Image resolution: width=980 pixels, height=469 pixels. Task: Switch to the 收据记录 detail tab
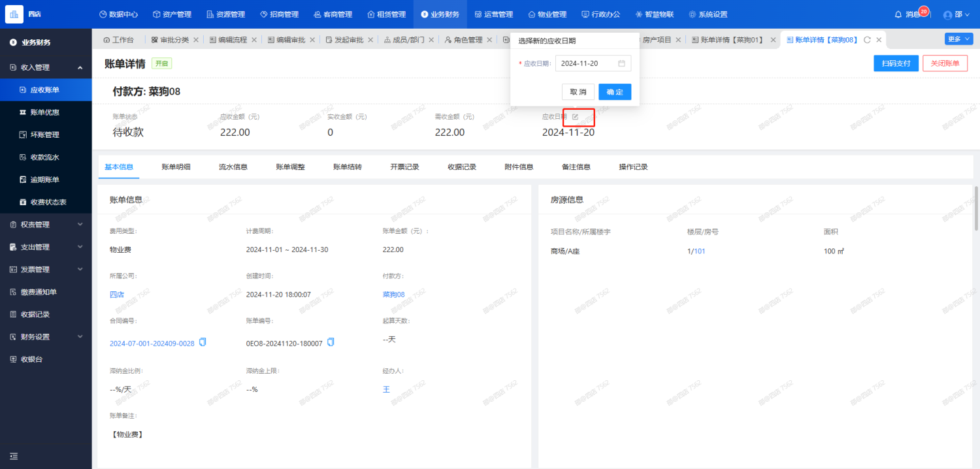coord(462,167)
